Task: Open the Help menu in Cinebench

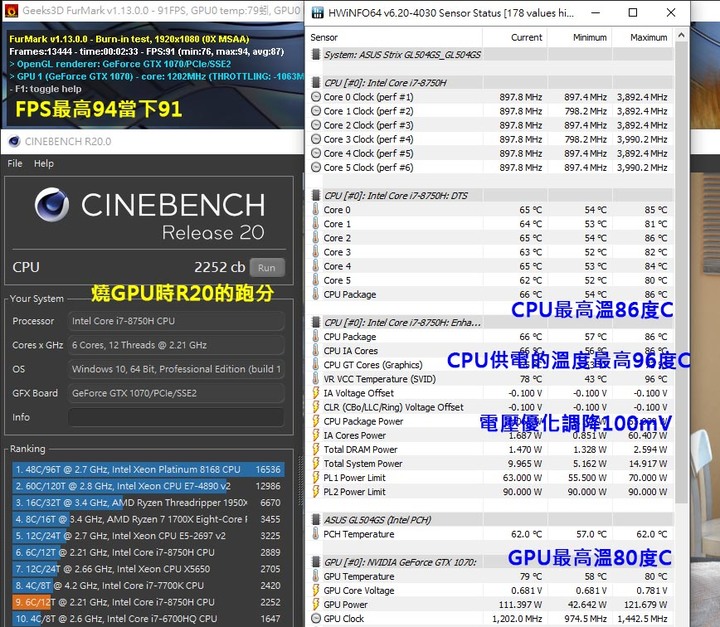Action: tap(44, 164)
